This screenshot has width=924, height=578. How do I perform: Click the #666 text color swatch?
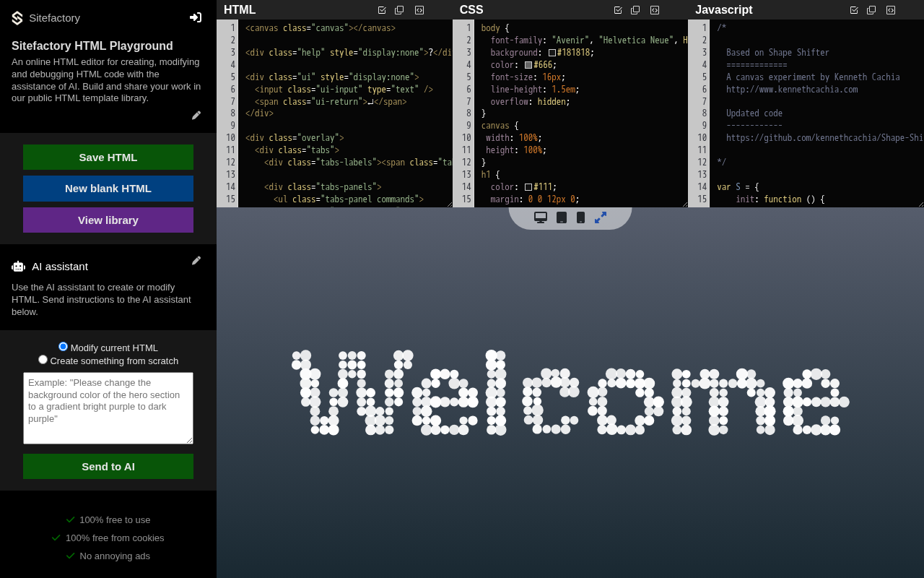pos(528,65)
